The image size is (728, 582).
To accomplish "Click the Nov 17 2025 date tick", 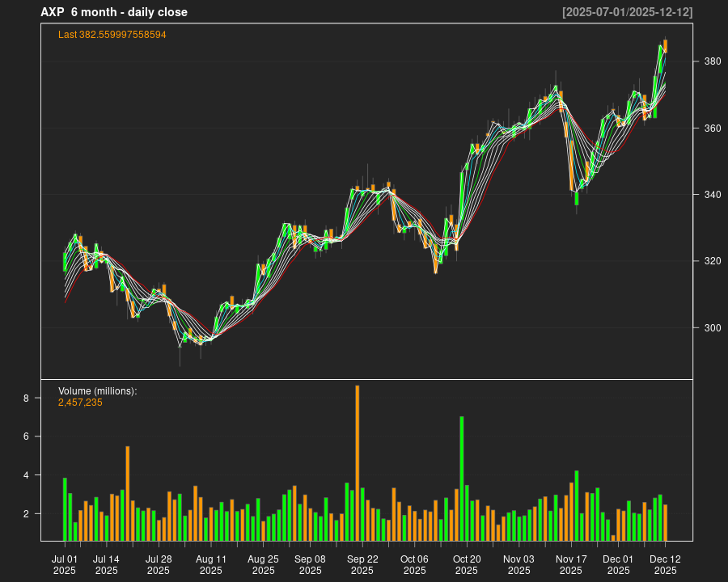I will 571,564.
